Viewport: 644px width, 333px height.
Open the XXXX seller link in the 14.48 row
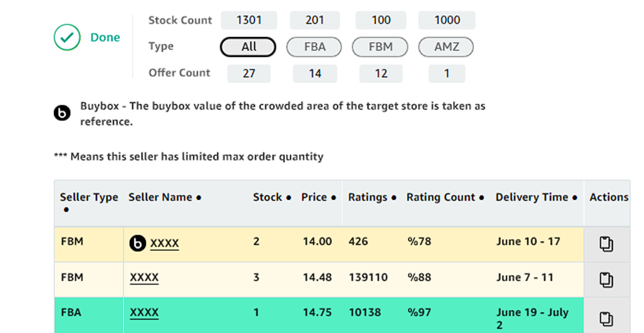point(144,278)
